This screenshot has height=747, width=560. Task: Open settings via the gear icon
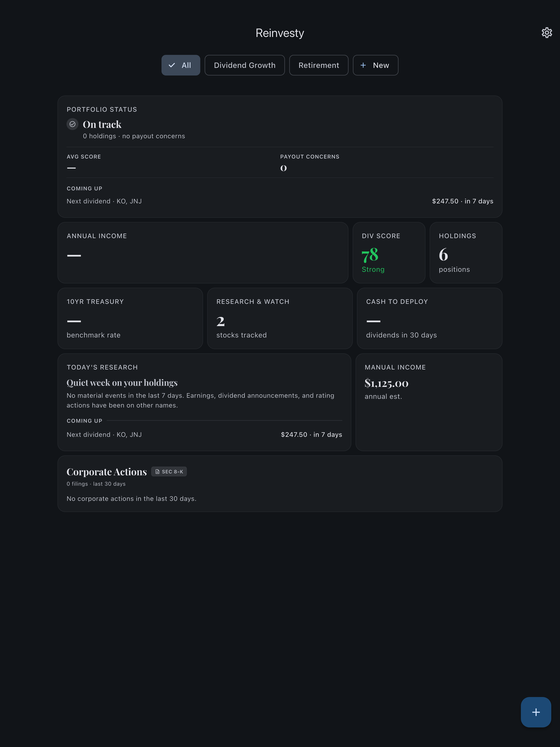(546, 33)
